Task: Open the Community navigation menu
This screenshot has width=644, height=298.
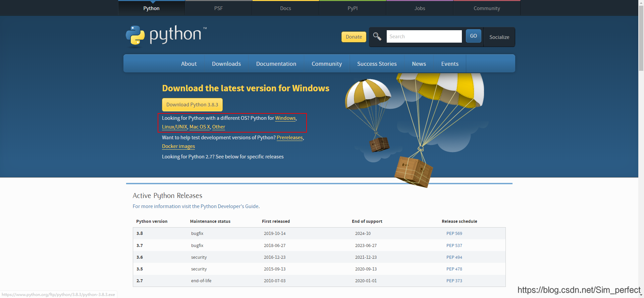Action: [327, 64]
